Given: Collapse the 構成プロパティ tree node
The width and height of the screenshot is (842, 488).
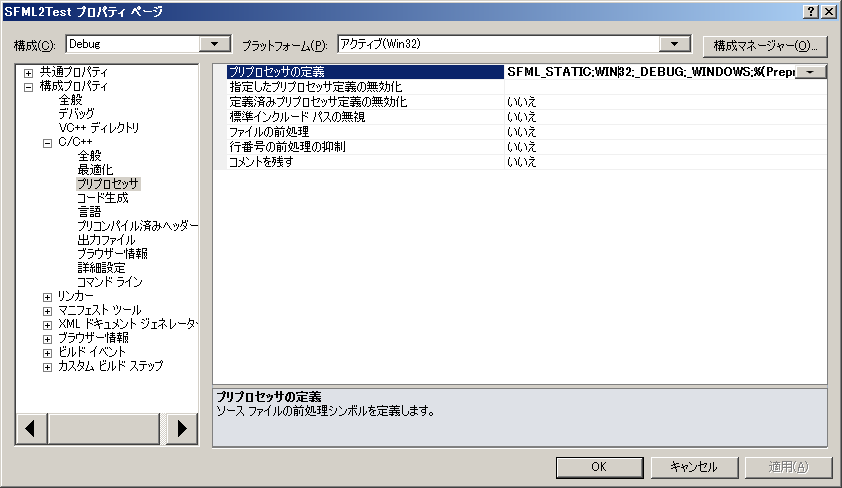Looking at the screenshot, I should click(29, 87).
